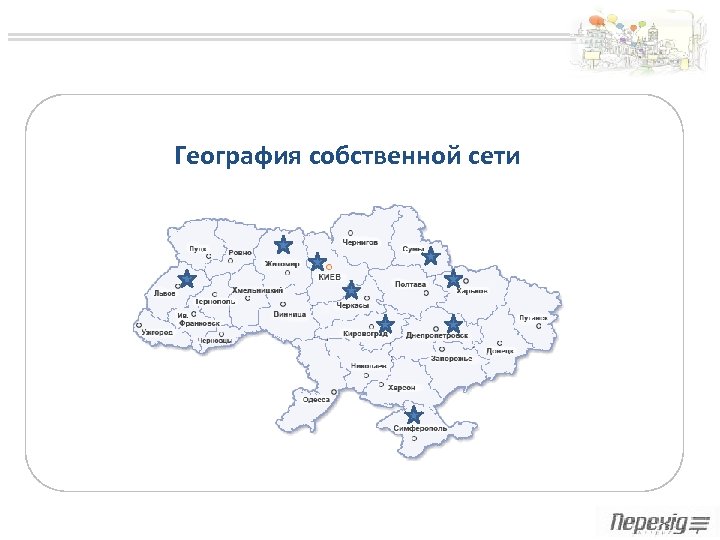Select the star marker next to КИЕВ

point(317,262)
